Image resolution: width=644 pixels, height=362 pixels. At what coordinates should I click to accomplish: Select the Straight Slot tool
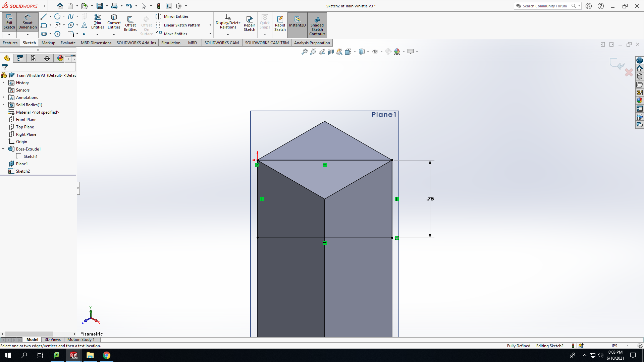pos(44,34)
